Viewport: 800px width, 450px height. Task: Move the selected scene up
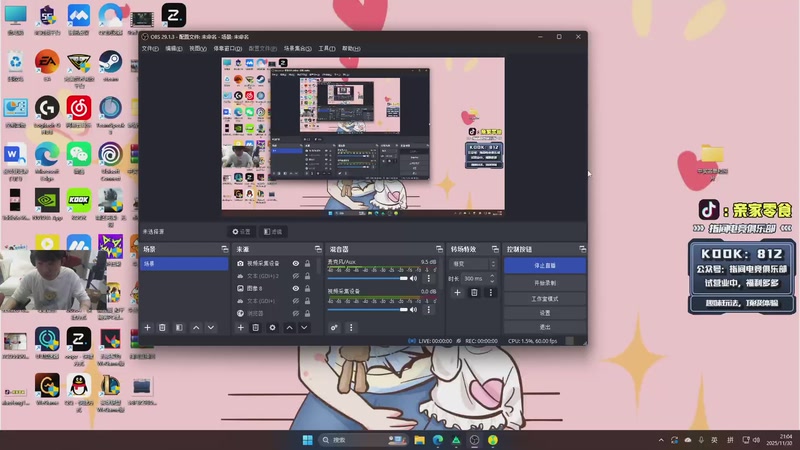196,328
